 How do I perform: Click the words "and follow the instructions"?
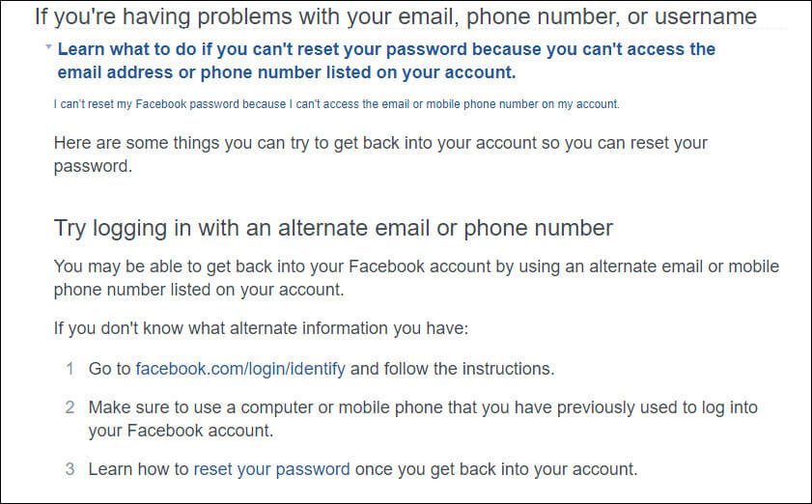(x=452, y=368)
